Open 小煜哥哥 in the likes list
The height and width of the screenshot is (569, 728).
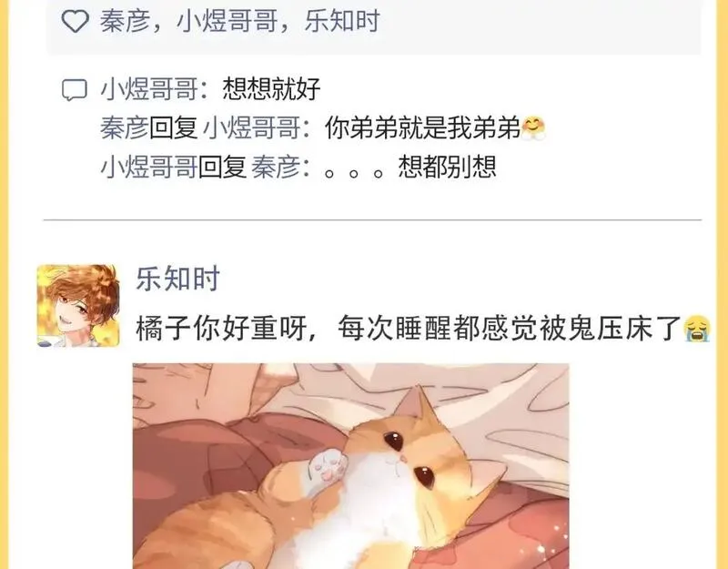click(x=227, y=21)
